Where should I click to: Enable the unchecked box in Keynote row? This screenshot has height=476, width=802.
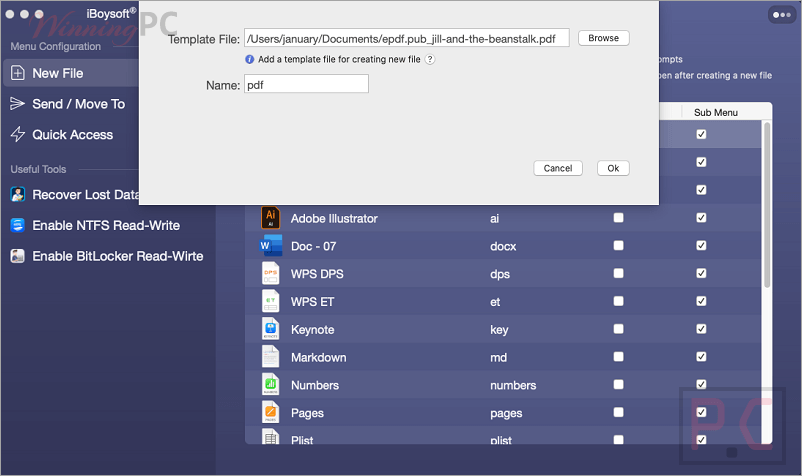click(x=618, y=329)
